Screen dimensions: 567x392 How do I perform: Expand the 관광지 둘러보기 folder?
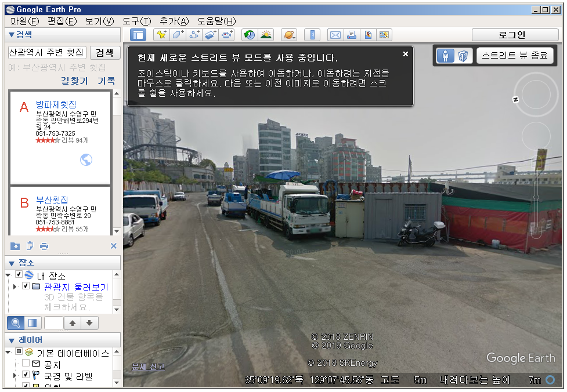[x=15, y=286]
